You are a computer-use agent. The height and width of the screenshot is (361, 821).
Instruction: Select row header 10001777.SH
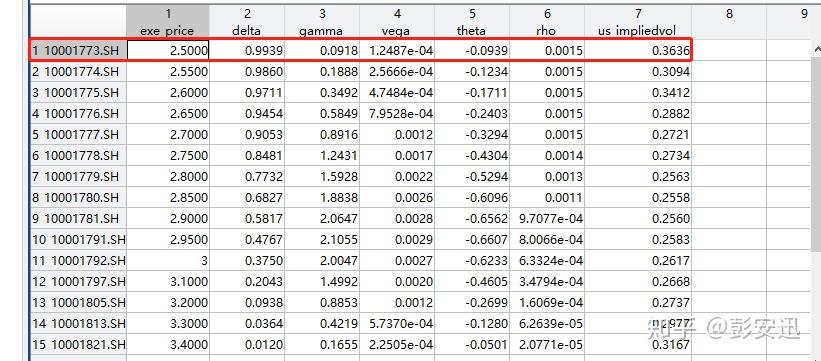coord(78,135)
